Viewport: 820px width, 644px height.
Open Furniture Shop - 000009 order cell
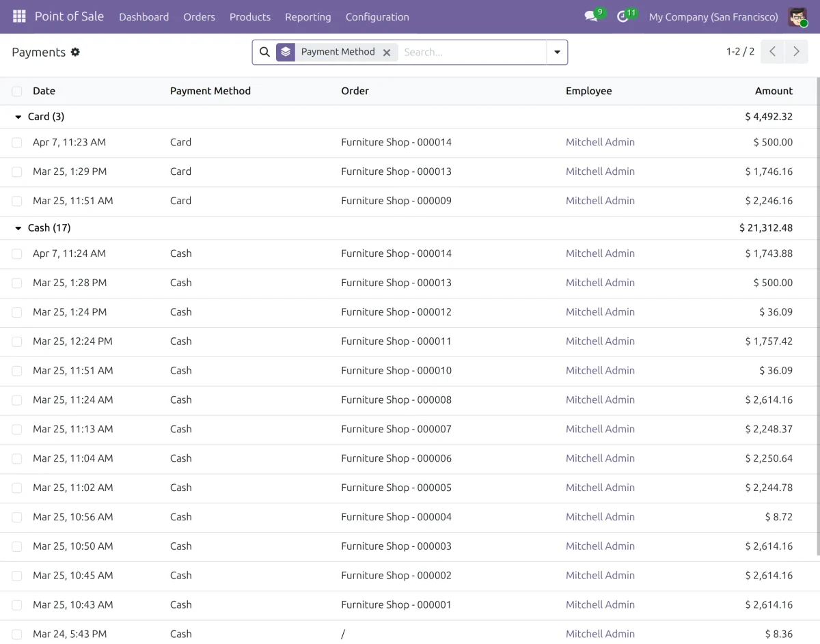coord(396,201)
